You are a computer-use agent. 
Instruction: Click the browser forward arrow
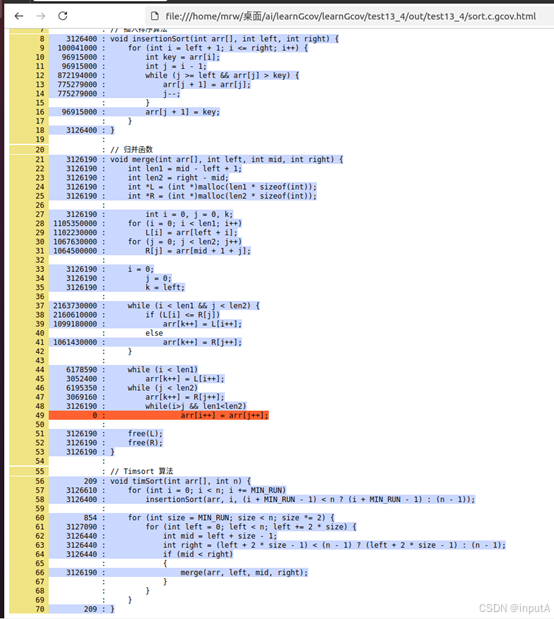[41, 16]
